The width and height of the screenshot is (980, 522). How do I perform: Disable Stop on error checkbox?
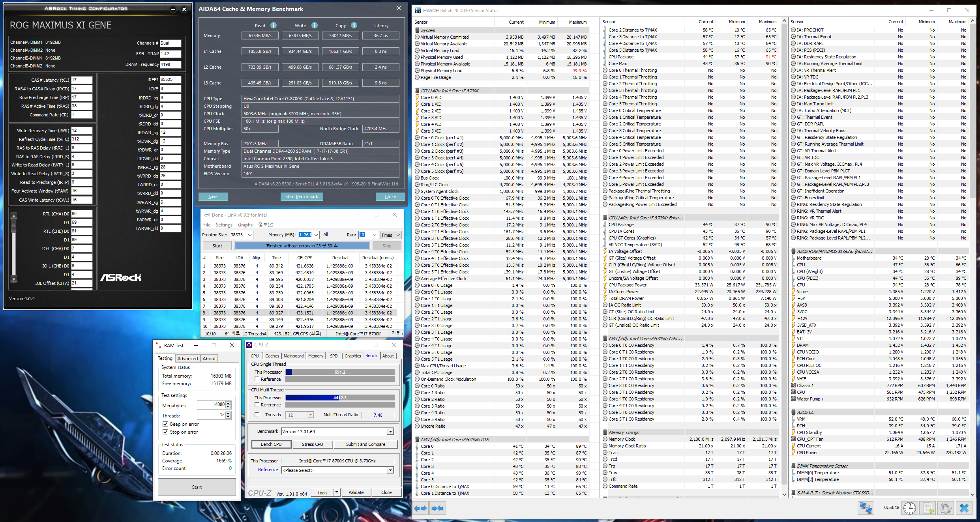tap(166, 432)
